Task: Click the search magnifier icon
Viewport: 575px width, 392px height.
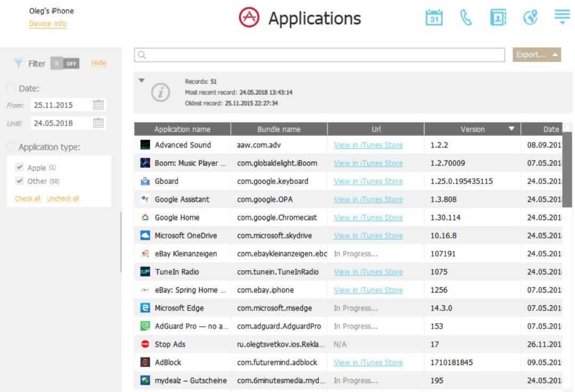Action: pos(142,55)
